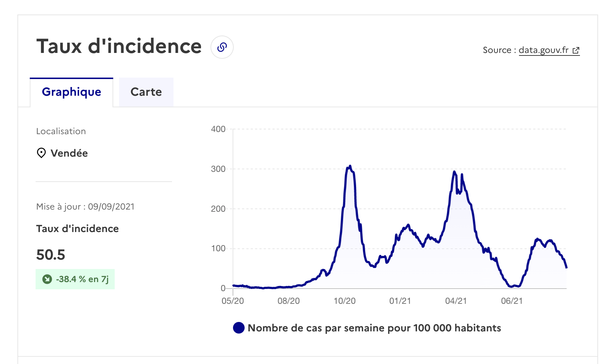The height and width of the screenshot is (364, 609).
Task: Click the 06/21 x-axis label
Action: [512, 301]
